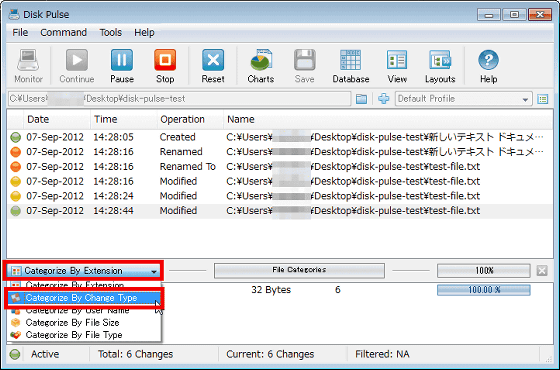Select the Modified row at 14:28:44
Image resolution: width=560 pixels, height=370 pixels.
coord(280,211)
